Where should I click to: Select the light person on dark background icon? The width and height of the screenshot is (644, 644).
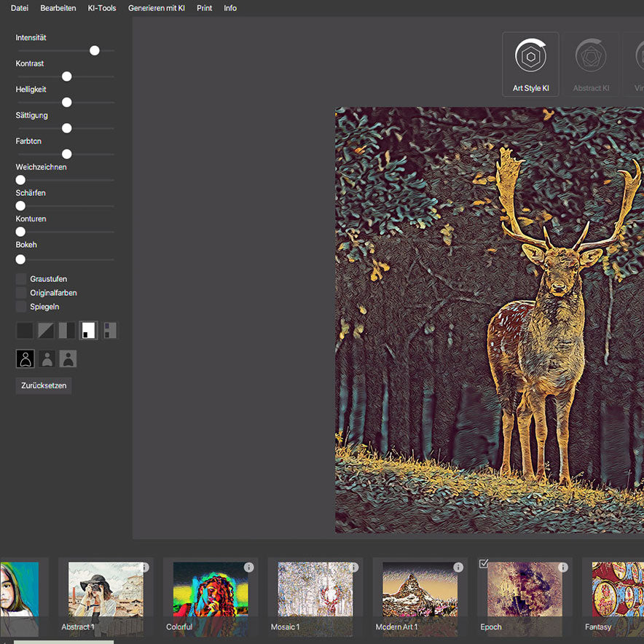(x=47, y=358)
